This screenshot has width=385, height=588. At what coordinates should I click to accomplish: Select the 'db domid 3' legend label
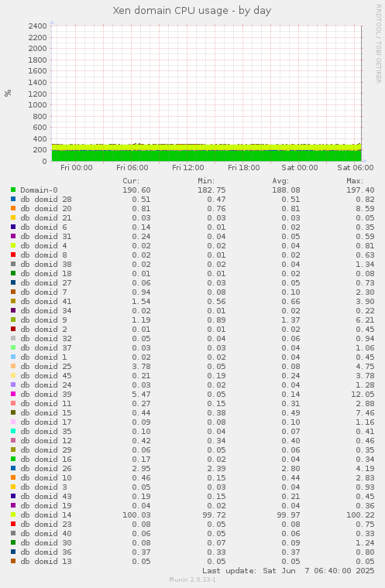pyautogui.click(x=43, y=487)
